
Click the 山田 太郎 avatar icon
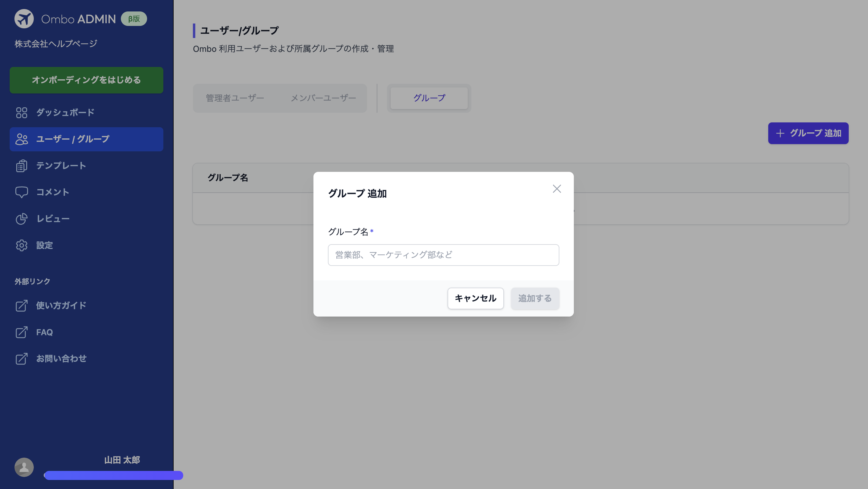tap(24, 467)
